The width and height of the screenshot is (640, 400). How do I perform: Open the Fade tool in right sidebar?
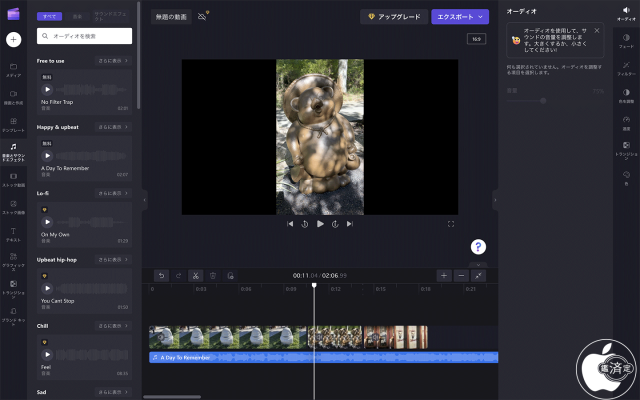pos(625,40)
